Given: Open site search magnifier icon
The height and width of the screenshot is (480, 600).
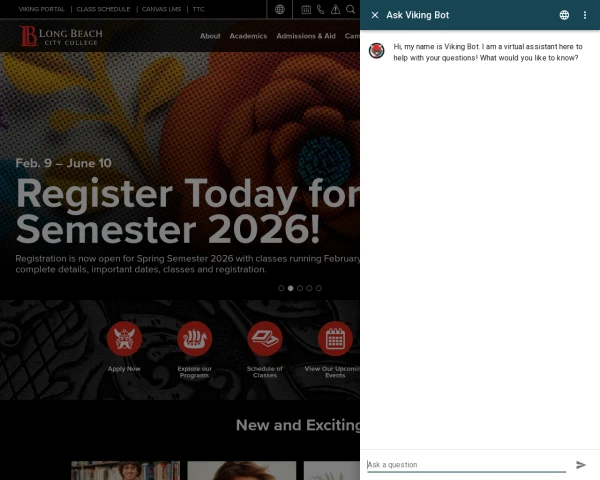Looking at the screenshot, I should pos(350,9).
